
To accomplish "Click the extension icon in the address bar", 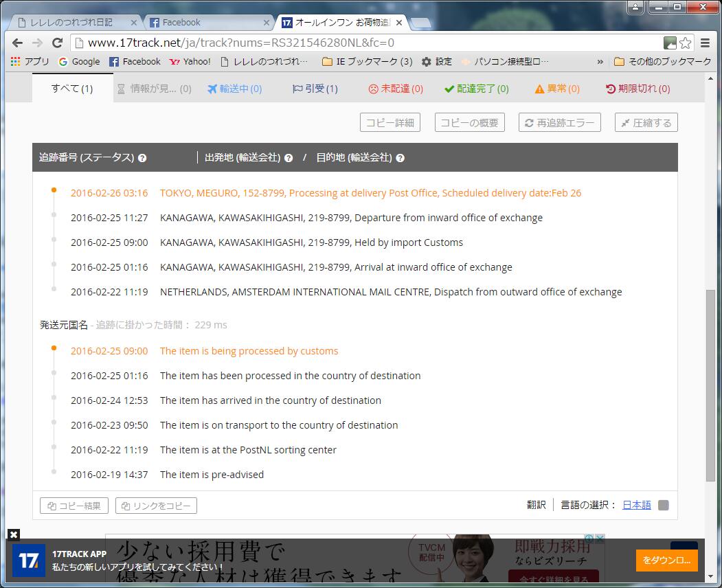I will pyautogui.click(x=670, y=43).
